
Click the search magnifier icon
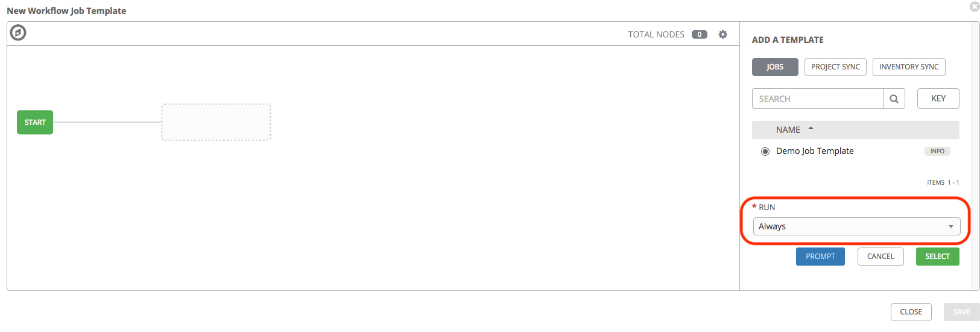click(894, 98)
